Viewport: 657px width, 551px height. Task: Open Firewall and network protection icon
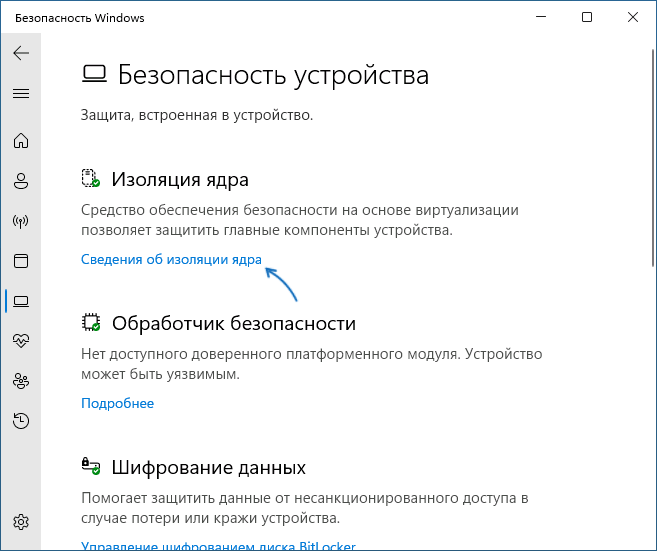pyautogui.click(x=21, y=221)
